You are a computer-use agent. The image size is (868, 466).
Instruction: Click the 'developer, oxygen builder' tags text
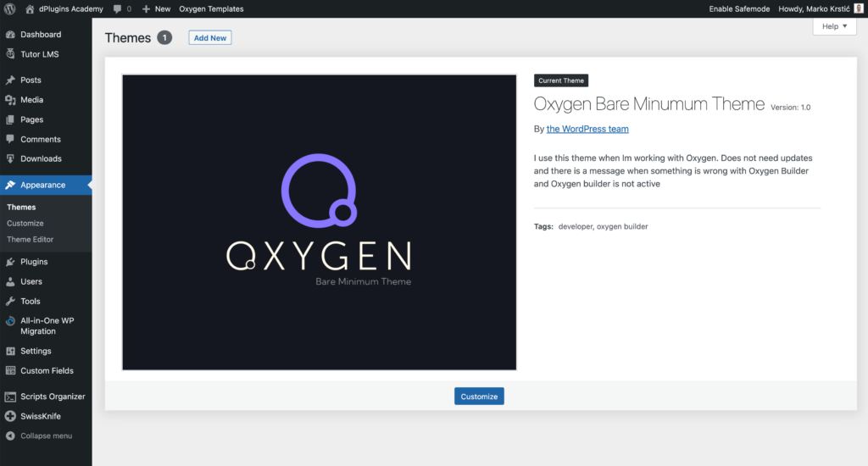click(603, 226)
